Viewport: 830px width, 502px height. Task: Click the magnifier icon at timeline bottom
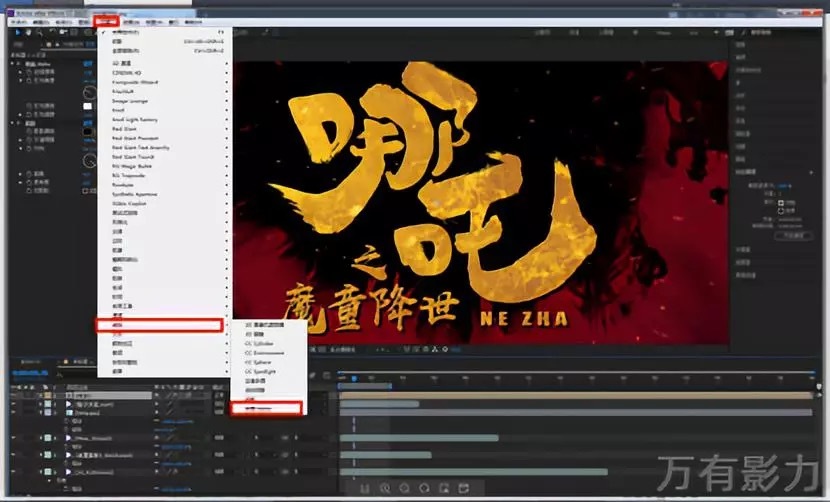tap(385, 488)
